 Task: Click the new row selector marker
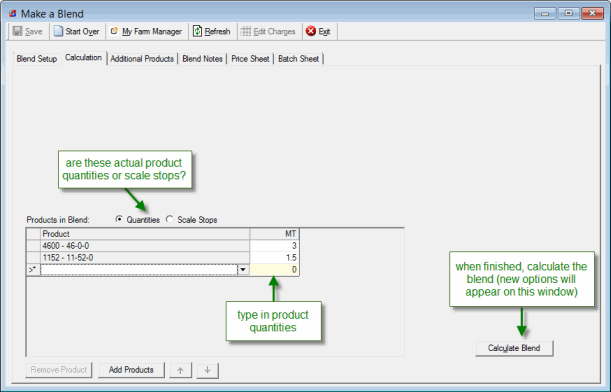point(33,270)
